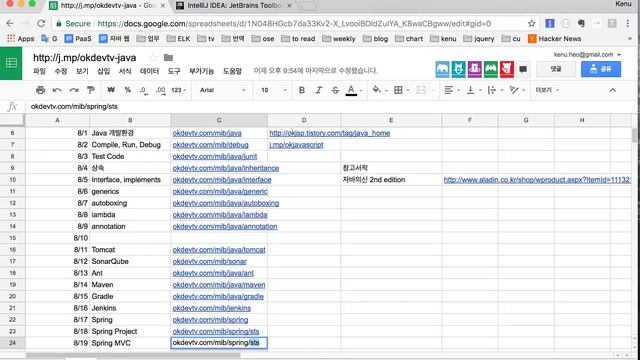Viewport: 640px width, 360px height.
Task: Open the 보기 (View) menu
Action: pos(82,71)
